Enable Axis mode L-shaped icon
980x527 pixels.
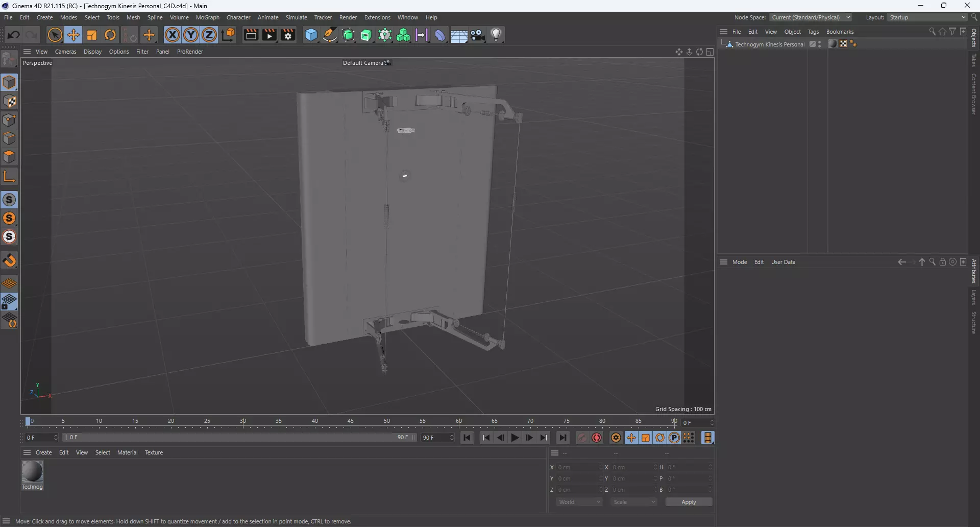(x=9, y=177)
